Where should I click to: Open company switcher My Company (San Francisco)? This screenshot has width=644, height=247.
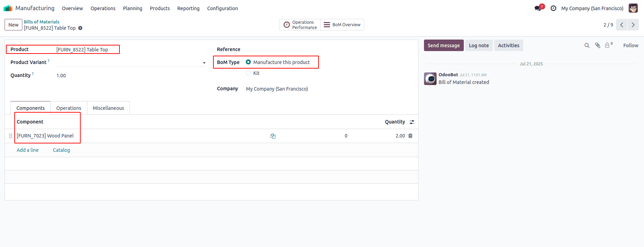click(x=592, y=8)
